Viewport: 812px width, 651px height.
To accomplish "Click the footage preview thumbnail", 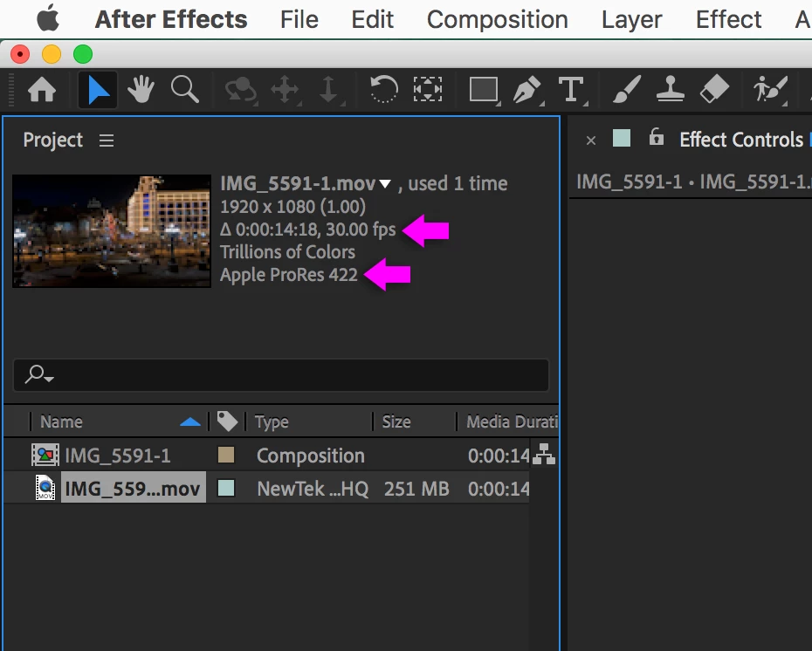I will [x=112, y=230].
